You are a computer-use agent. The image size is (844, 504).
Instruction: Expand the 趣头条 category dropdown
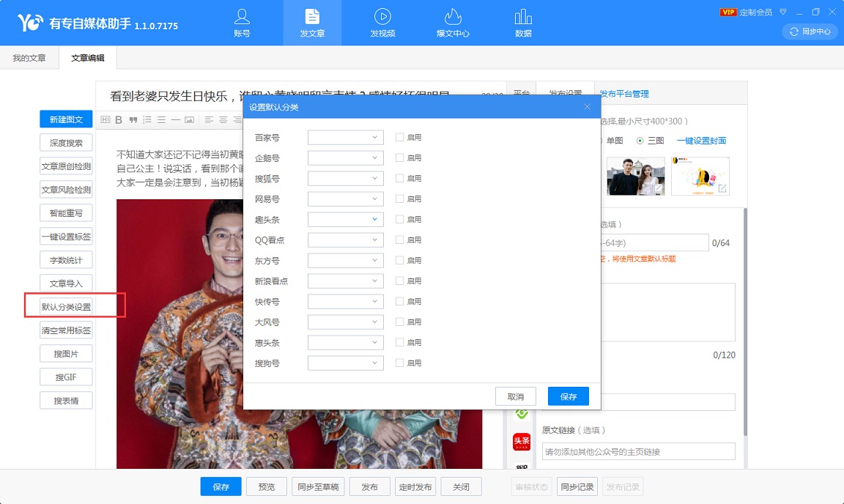[346, 219]
